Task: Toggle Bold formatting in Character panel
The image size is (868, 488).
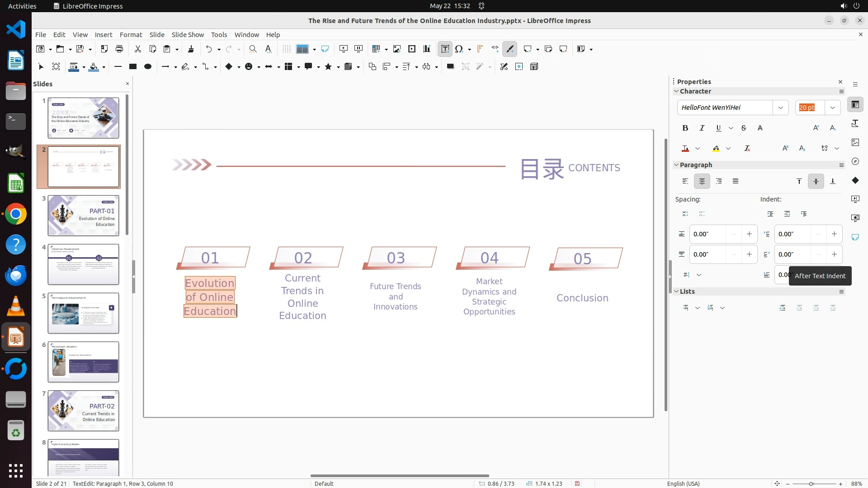Action: pyautogui.click(x=685, y=128)
